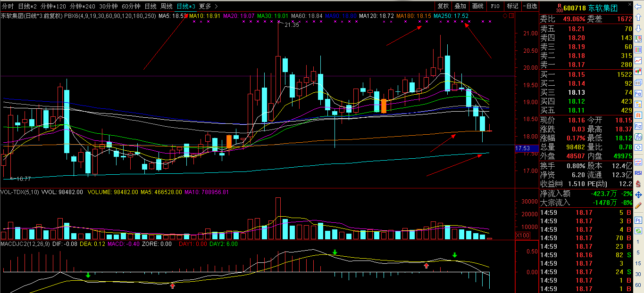644x293 pixels.
Task: Open the yellow hierarchy tree sidebar icon
Action: pyautogui.click(x=638, y=105)
